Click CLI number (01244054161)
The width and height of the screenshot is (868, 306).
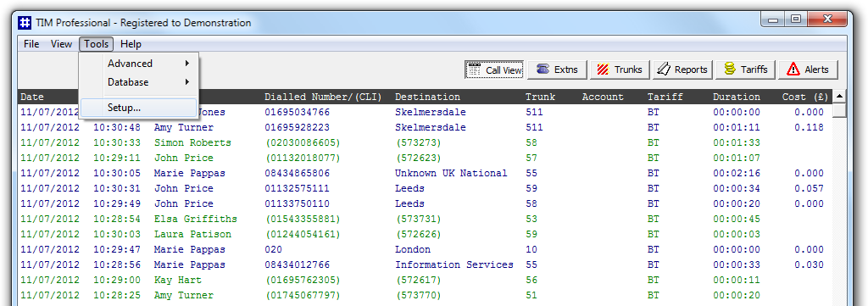[x=303, y=234]
